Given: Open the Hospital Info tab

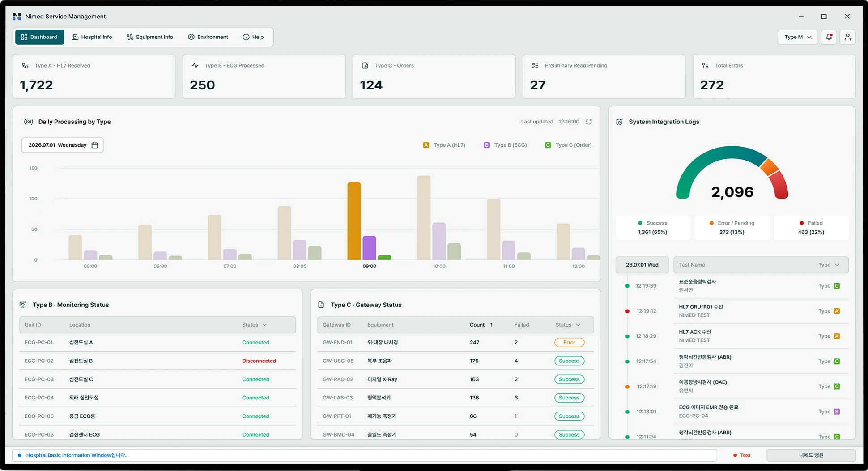Looking at the screenshot, I should pyautogui.click(x=92, y=37).
